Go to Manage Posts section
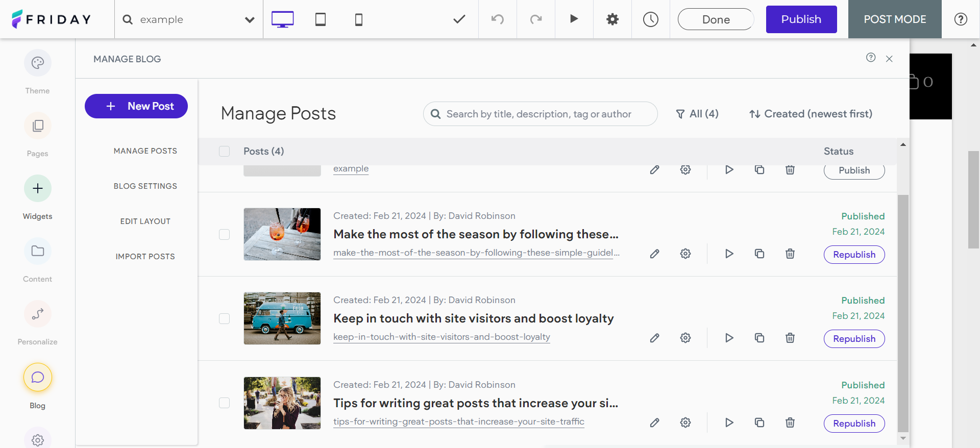This screenshot has width=980, height=448. 145,151
